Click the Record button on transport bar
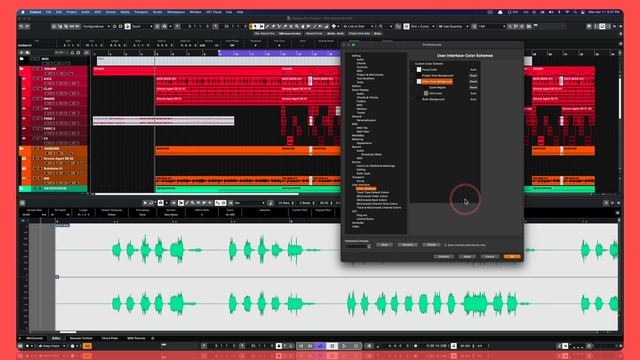The image size is (640, 360). [356, 346]
